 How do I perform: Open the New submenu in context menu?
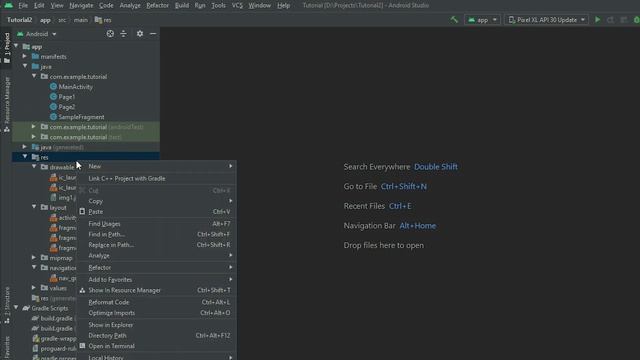point(157,166)
